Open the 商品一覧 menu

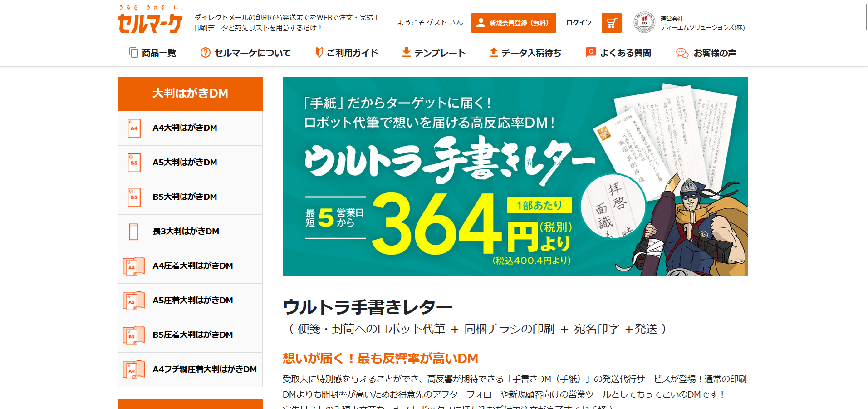tap(152, 53)
